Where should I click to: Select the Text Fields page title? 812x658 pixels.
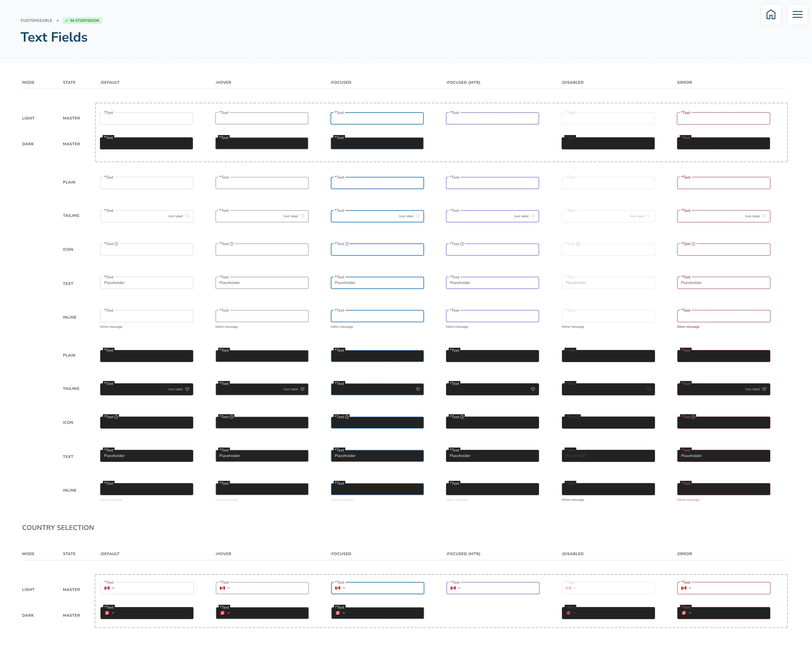(x=54, y=37)
